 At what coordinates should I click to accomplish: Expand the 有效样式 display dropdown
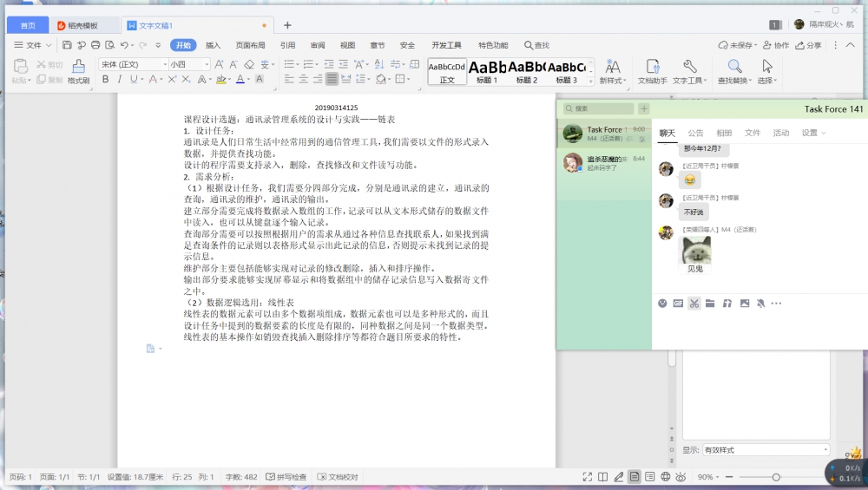tap(766, 450)
